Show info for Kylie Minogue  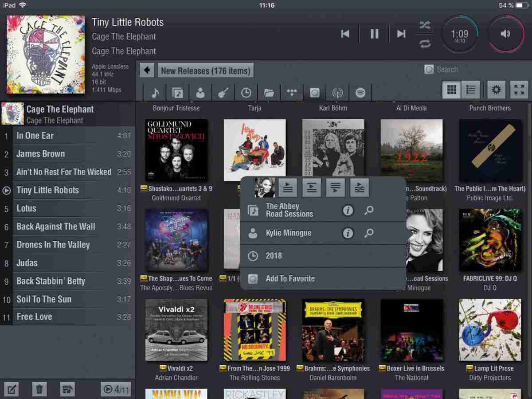pos(348,233)
